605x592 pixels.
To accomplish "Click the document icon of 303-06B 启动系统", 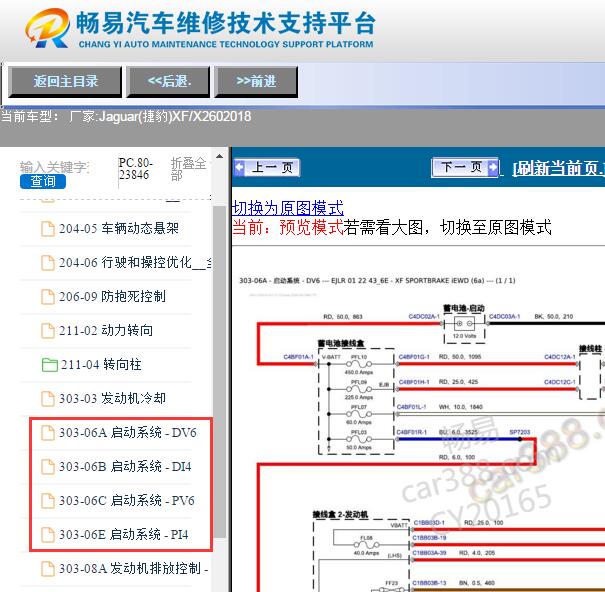I will coord(48,467).
